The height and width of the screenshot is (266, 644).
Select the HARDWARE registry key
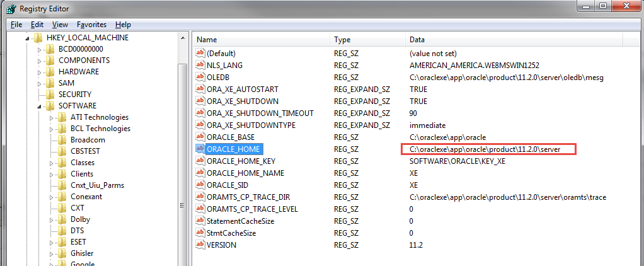pos(78,71)
